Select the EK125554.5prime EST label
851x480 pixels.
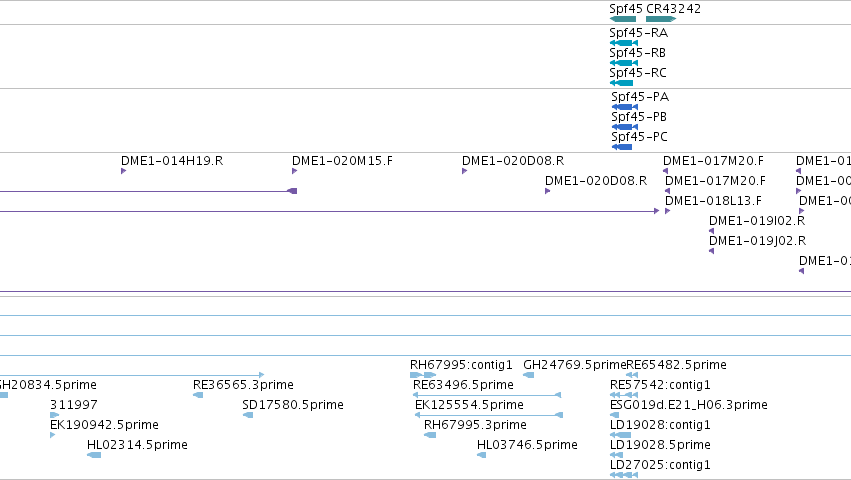click(x=469, y=405)
